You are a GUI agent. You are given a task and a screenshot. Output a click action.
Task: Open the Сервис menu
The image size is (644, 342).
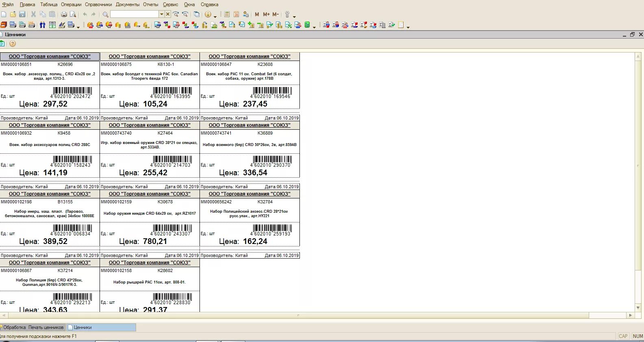click(171, 4)
